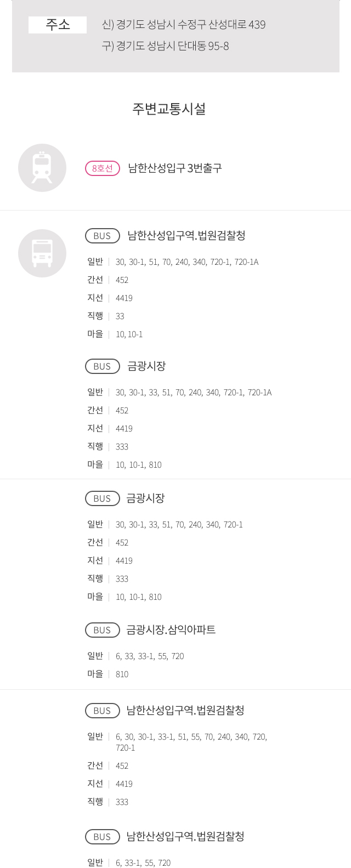This screenshot has width=351, height=868.
Task: Click the 주변교통시설 section heading
Action: [x=169, y=109]
